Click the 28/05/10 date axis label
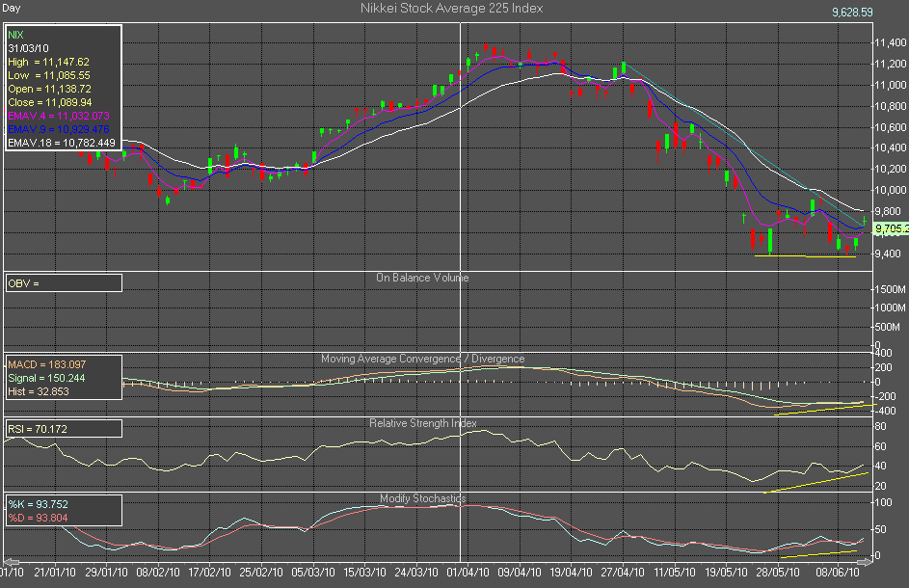 pyautogui.click(x=778, y=573)
